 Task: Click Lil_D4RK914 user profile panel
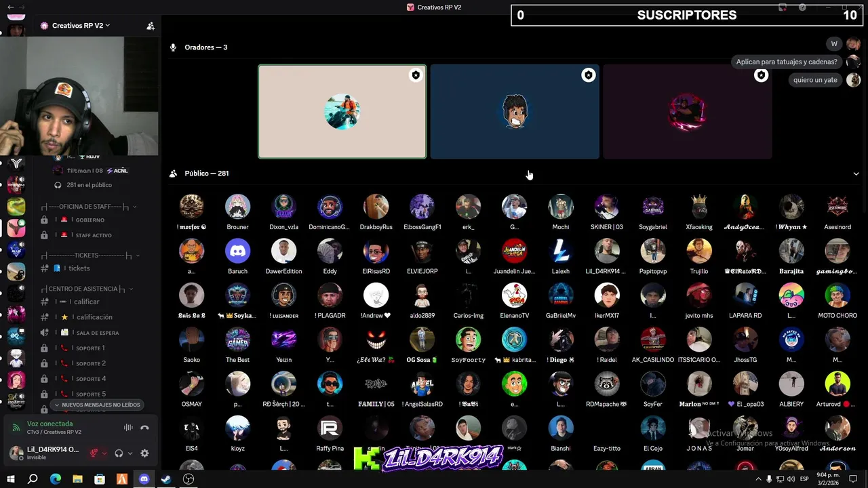click(45, 453)
